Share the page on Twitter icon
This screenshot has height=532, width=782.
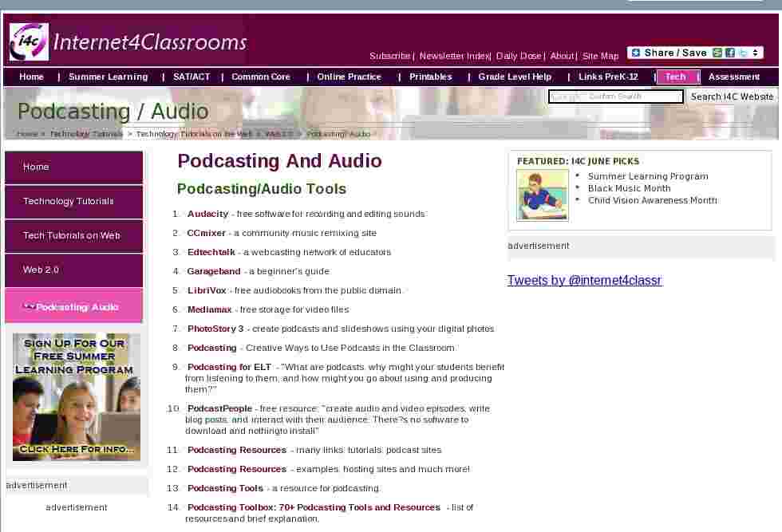pos(743,53)
